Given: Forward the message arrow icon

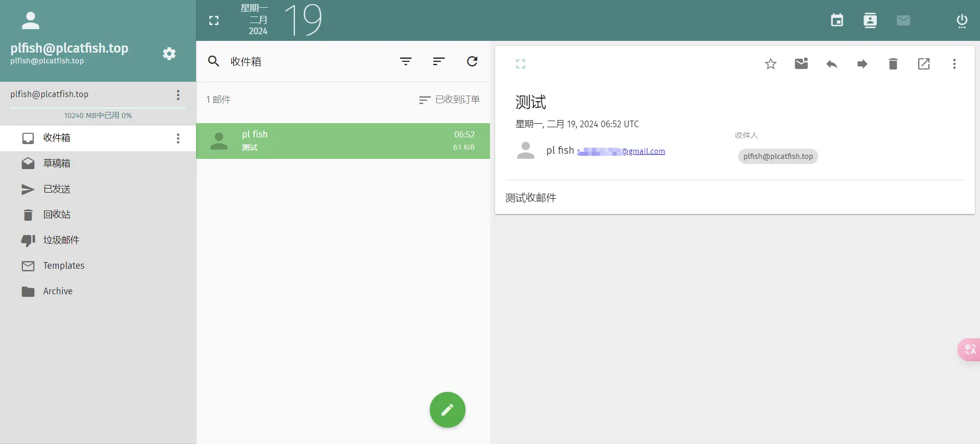Looking at the screenshot, I should 863,64.
